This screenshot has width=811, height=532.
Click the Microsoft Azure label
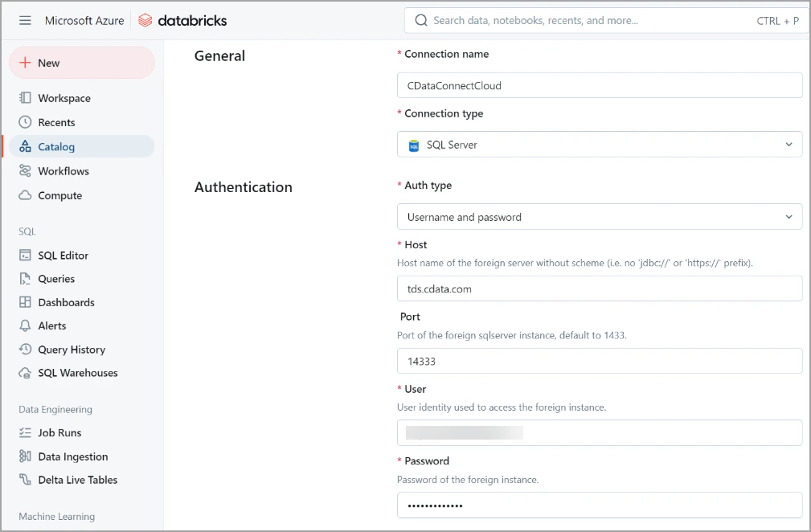(84, 21)
